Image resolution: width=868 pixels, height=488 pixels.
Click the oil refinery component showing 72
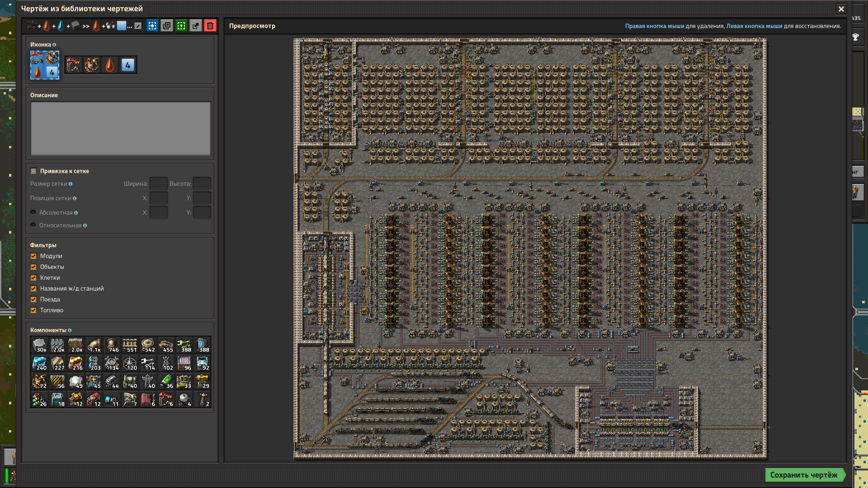[x=39, y=381]
